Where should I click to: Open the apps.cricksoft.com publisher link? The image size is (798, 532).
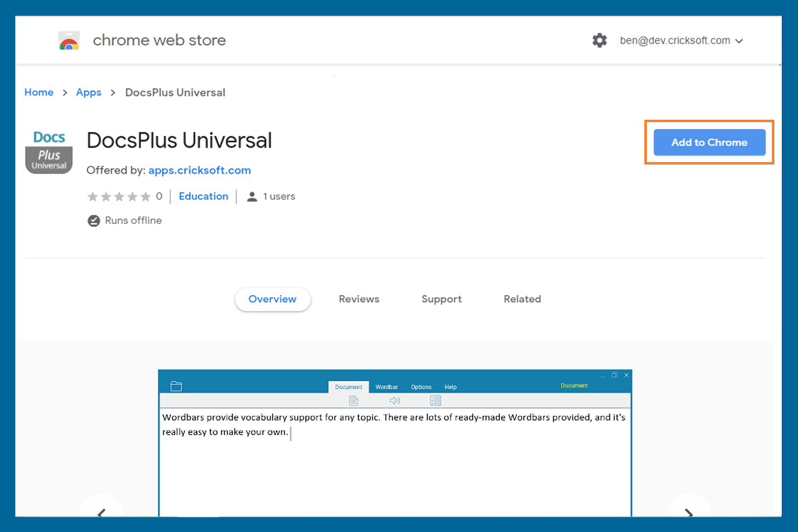point(199,170)
